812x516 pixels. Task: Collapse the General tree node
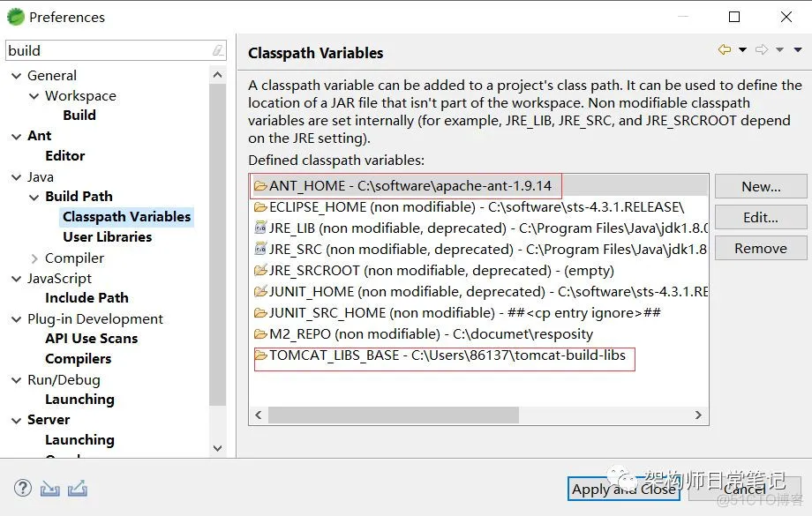pos(16,76)
